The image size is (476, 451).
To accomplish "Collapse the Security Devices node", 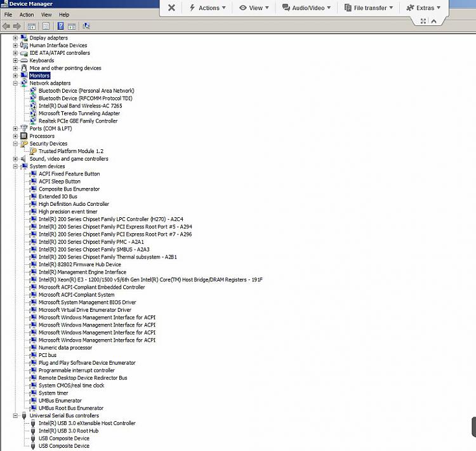I will [15, 144].
